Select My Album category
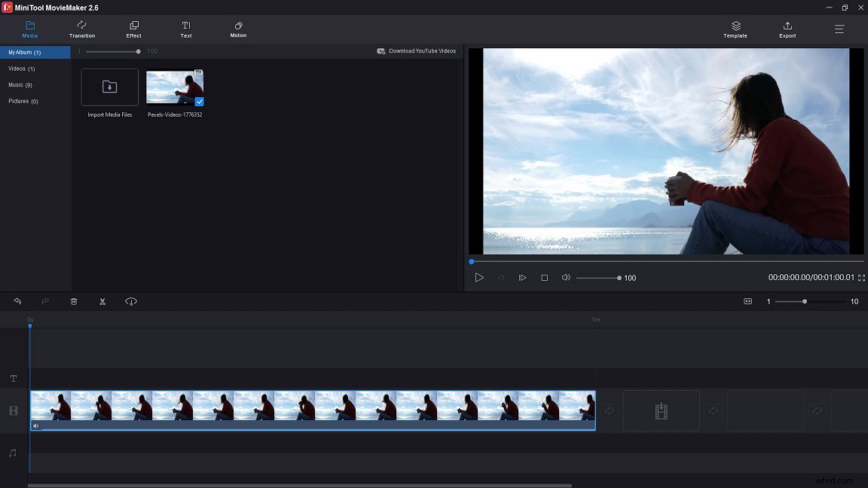The image size is (868, 488). (35, 52)
